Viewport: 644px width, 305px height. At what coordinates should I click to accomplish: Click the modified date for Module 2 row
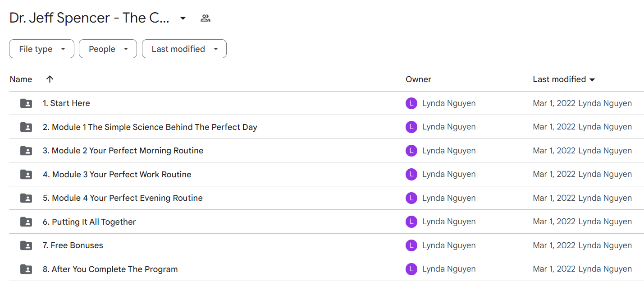tap(554, 151)
